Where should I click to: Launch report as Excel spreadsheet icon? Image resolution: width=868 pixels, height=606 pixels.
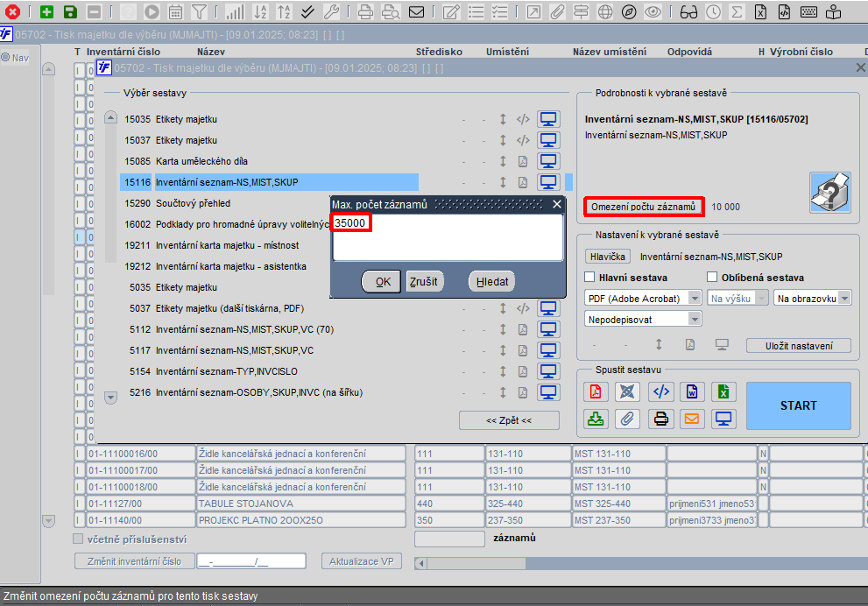coord(723,391)
